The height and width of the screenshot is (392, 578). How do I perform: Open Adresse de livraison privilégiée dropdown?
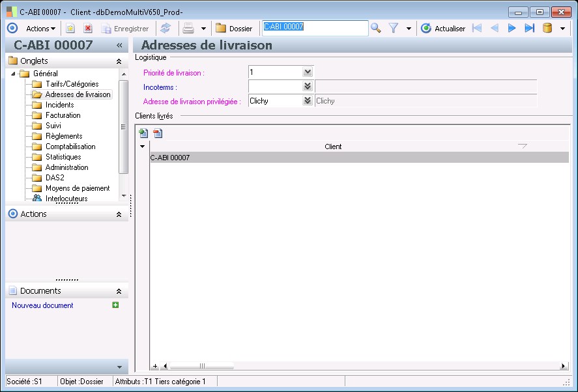coord(308,101)
